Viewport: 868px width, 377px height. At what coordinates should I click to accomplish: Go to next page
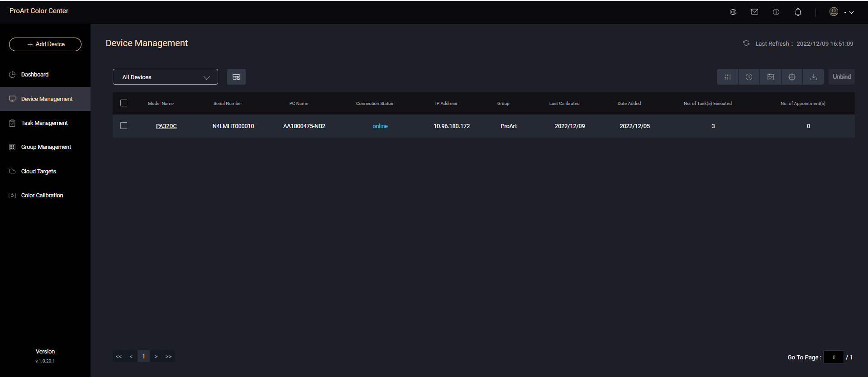coord(156,357)
